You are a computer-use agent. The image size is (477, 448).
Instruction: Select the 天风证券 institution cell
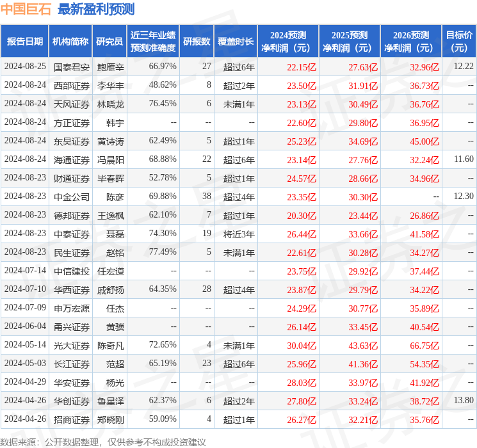72,104
